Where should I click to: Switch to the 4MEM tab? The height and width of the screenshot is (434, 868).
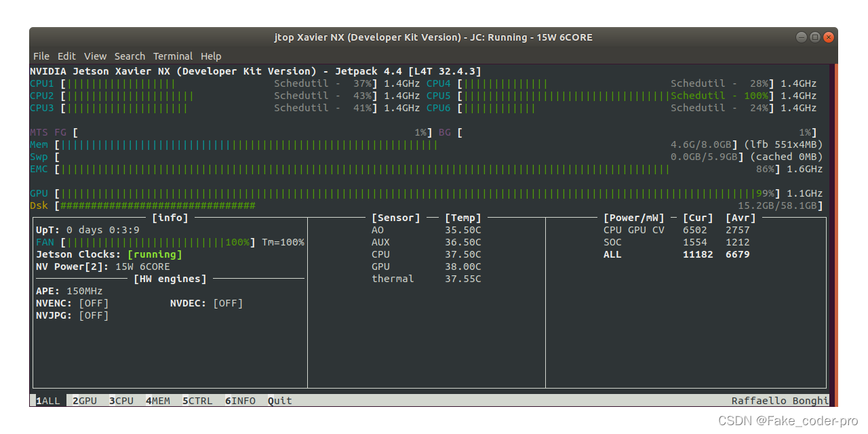tap(158, 401)
